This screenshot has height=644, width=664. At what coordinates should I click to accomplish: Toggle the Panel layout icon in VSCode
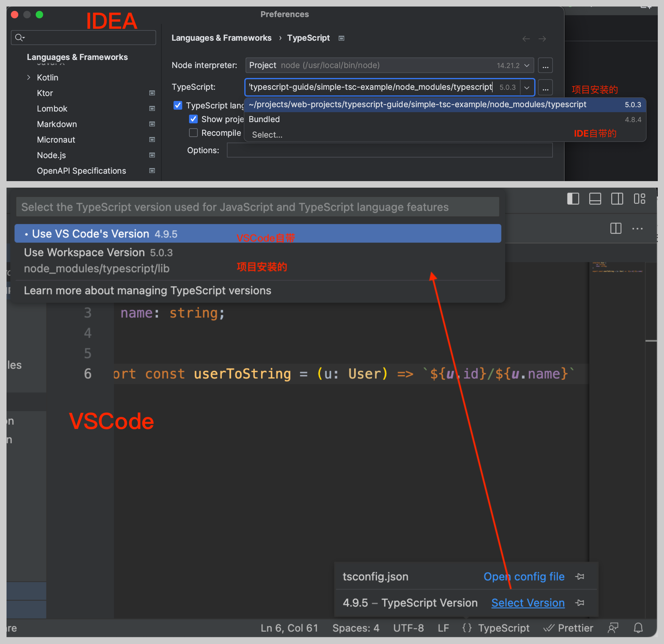click(595, 199)
